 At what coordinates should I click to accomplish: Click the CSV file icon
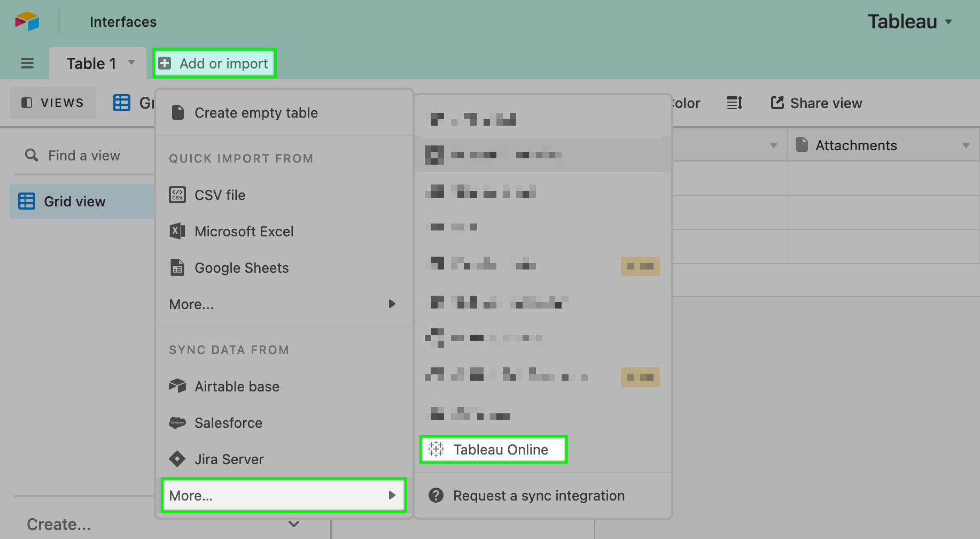[177, 195]
